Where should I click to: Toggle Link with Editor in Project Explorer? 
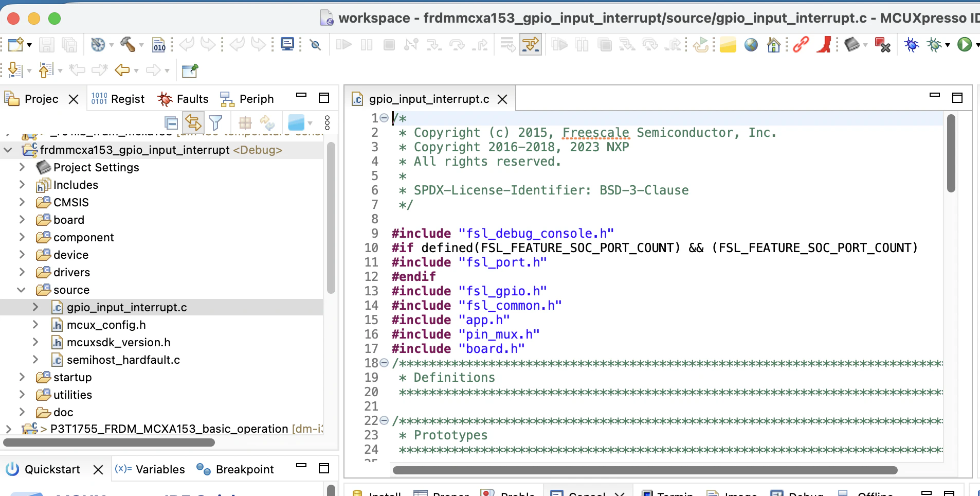193,123
